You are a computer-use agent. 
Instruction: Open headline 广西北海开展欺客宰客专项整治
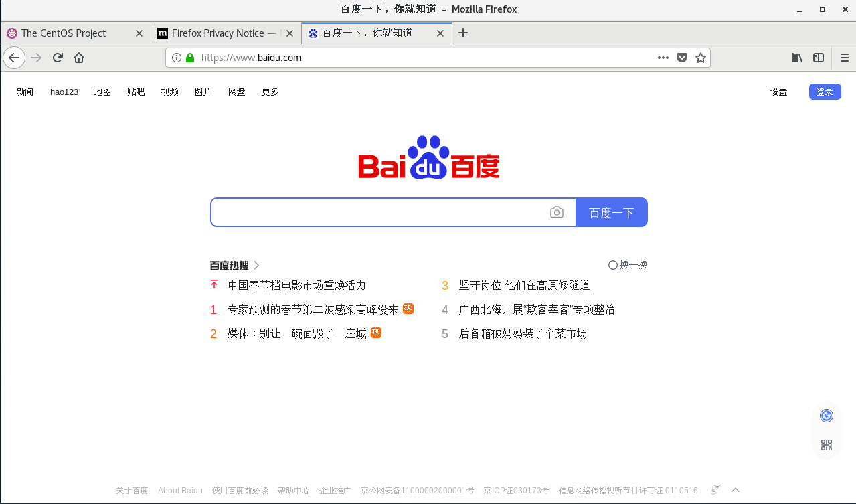coord(537,309)
